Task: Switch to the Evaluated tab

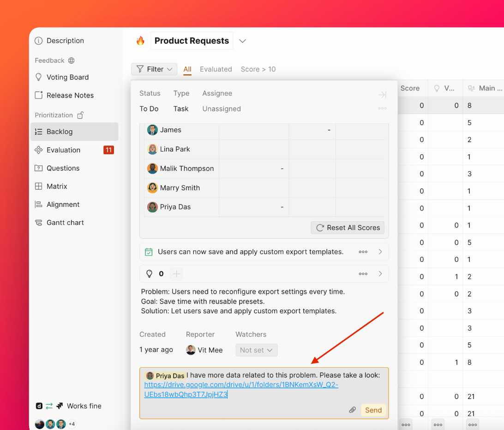Action: [x=216, y=69]
